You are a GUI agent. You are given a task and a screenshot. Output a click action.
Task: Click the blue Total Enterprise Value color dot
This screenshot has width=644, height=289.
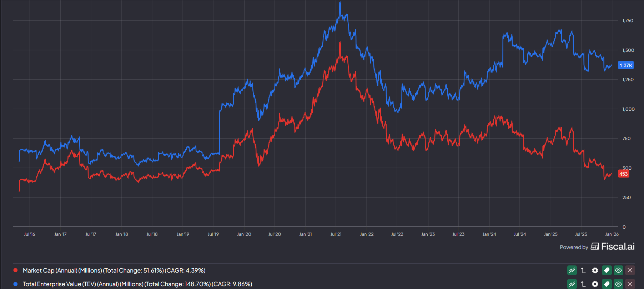pyautogui.click(x=15, y=284)
